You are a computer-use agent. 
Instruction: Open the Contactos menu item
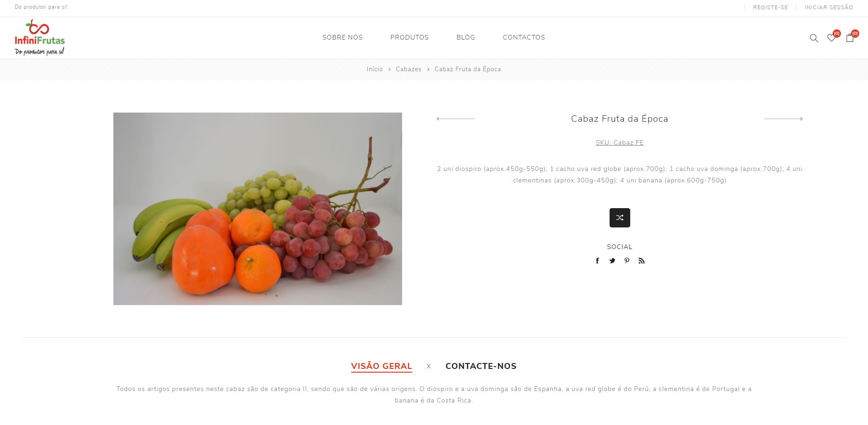tap(524, 37)
